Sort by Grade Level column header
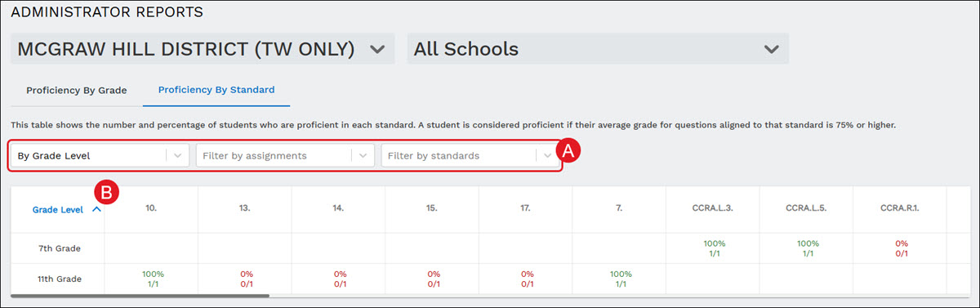The height and width of the screenshot is (308, 980). 58,210
